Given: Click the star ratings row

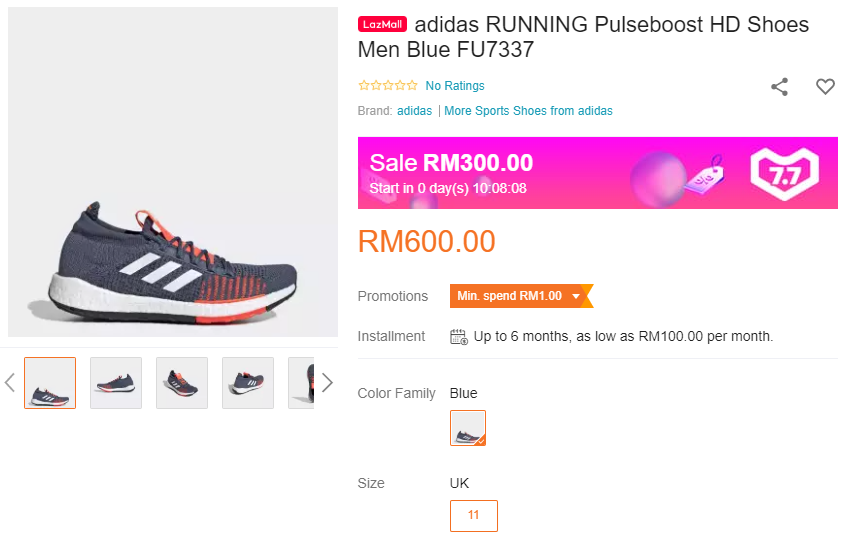Looking at the screenshot, I should [388, 86].
